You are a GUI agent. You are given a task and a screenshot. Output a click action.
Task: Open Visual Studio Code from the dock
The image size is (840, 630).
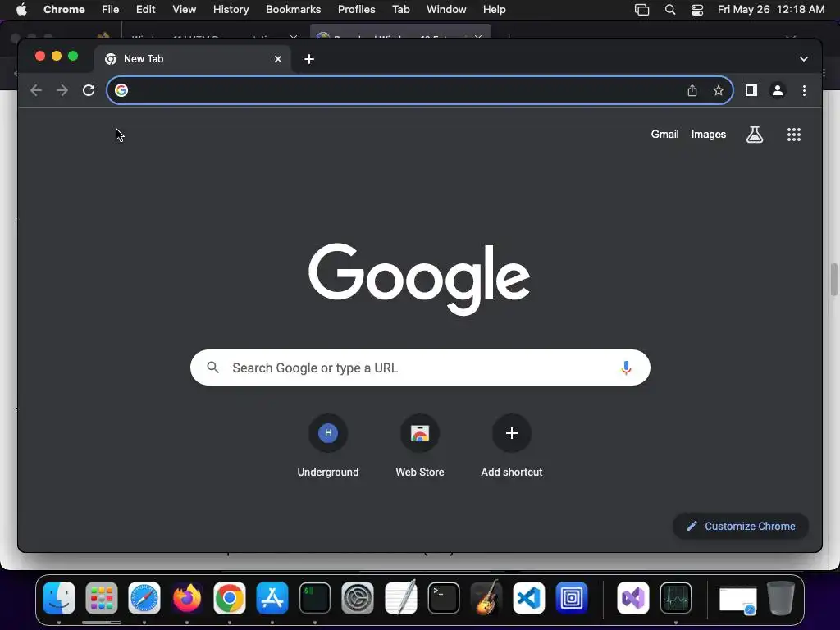tap(529, 598)
